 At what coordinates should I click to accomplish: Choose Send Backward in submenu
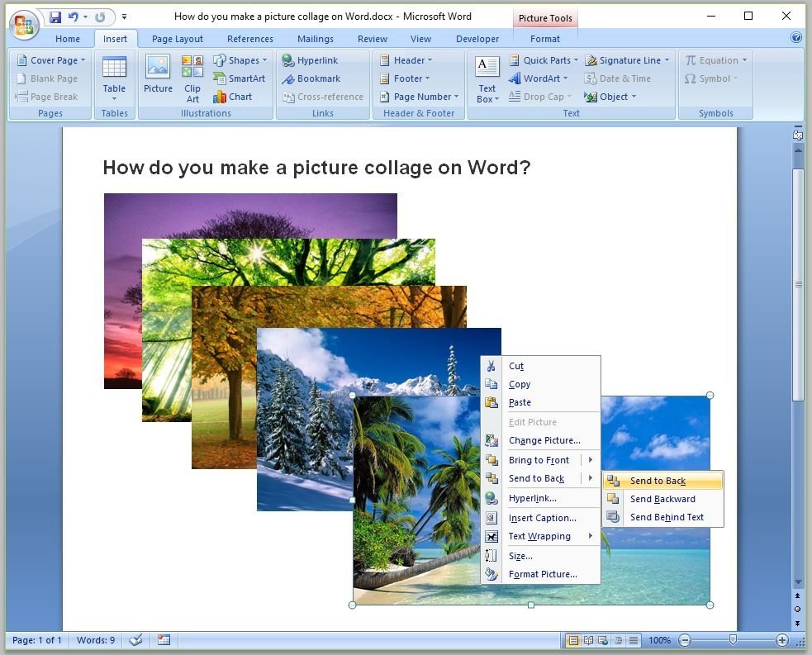(662, 499)
